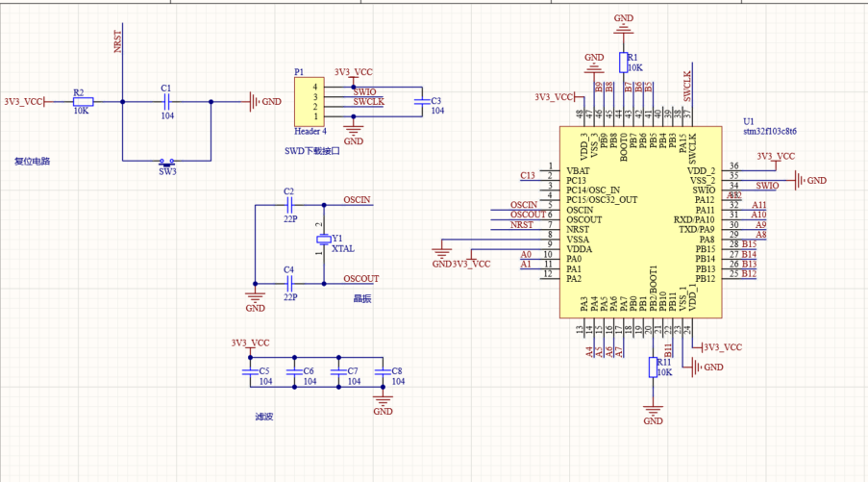Select capacitor C1 symbol in reset circuit
This screenshot has width=868, height=482.
(166, 101)
